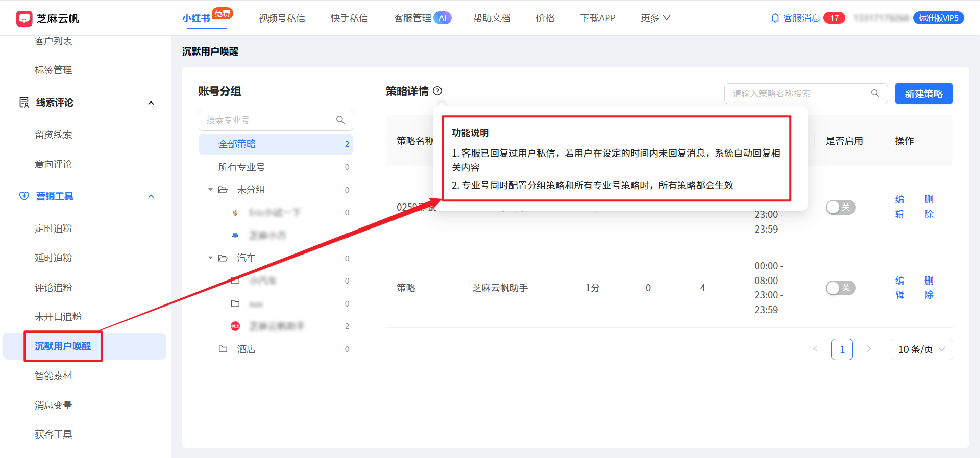Viewport: 980px width, 458px height.
Task: Click 编辑 for the 策略 row
Action: 900,288
